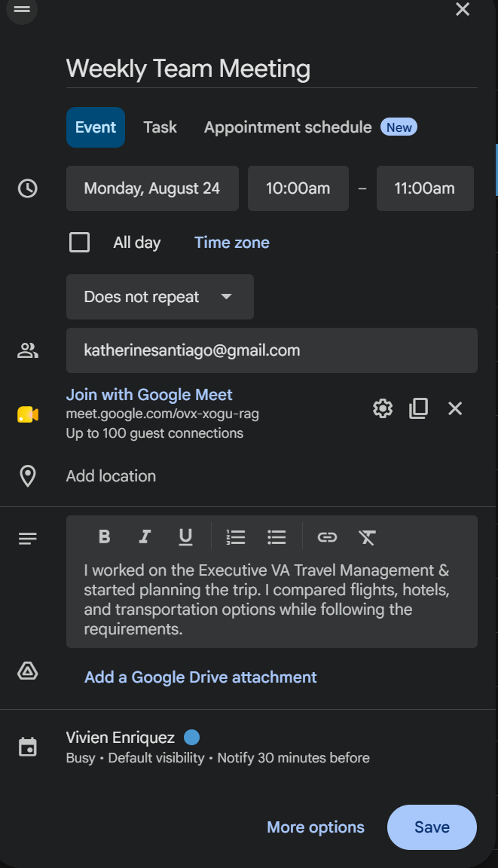Close the event creation dialog
Image resolution: width=498 pixels, height=868 pixels.
(x=462, y=9)
